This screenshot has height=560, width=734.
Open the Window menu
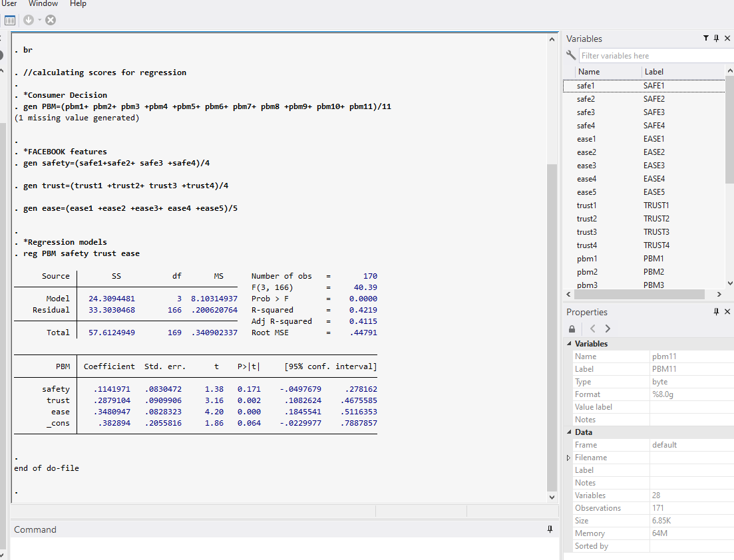tap(43, 4)
